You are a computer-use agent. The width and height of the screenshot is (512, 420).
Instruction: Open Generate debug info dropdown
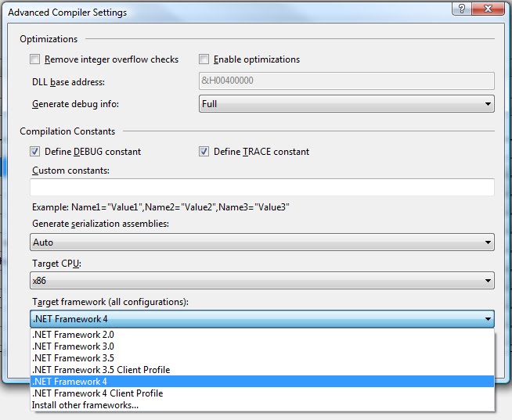click(347, 104)
